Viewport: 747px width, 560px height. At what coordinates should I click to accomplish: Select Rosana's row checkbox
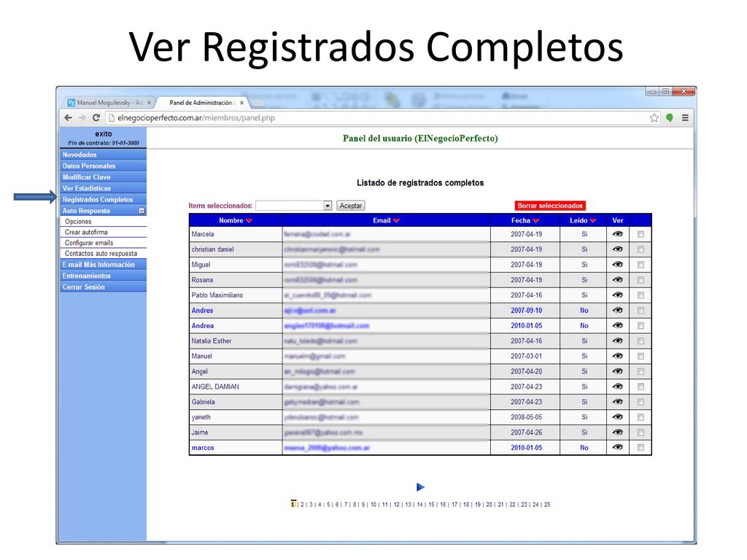(640, 280)
